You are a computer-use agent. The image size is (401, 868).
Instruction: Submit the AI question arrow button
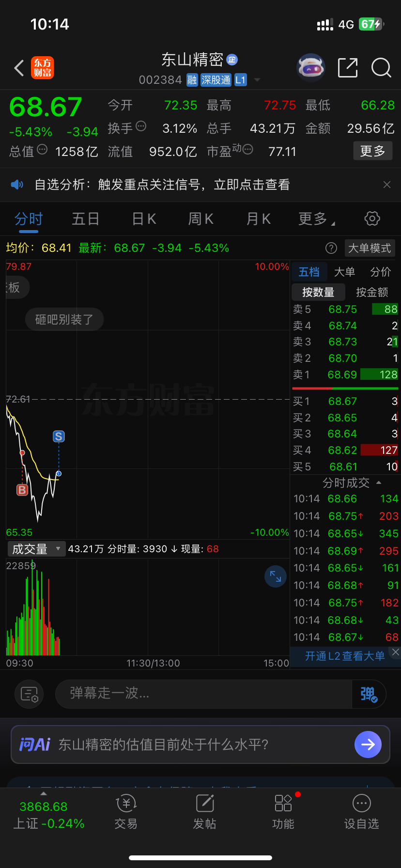tap(368, 744)
